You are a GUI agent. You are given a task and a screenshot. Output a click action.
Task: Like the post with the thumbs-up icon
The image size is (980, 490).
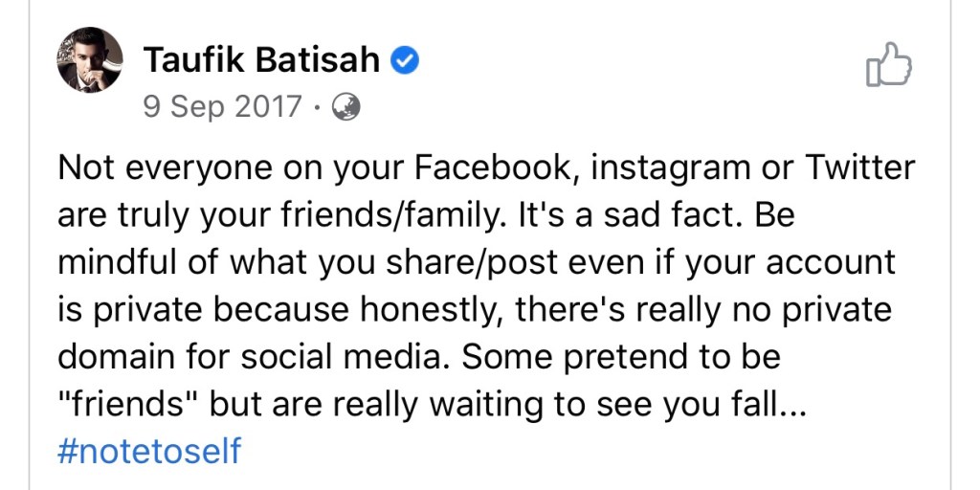(887, 65)
